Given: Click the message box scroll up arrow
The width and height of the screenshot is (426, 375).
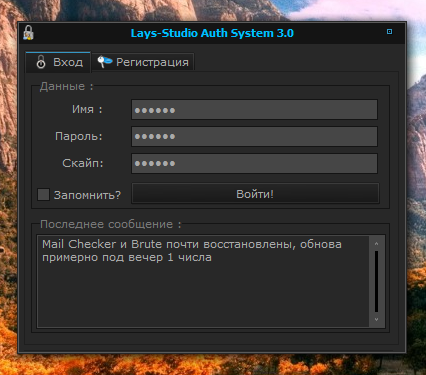Looking at the screenshot, I should (x=376, y=244).
